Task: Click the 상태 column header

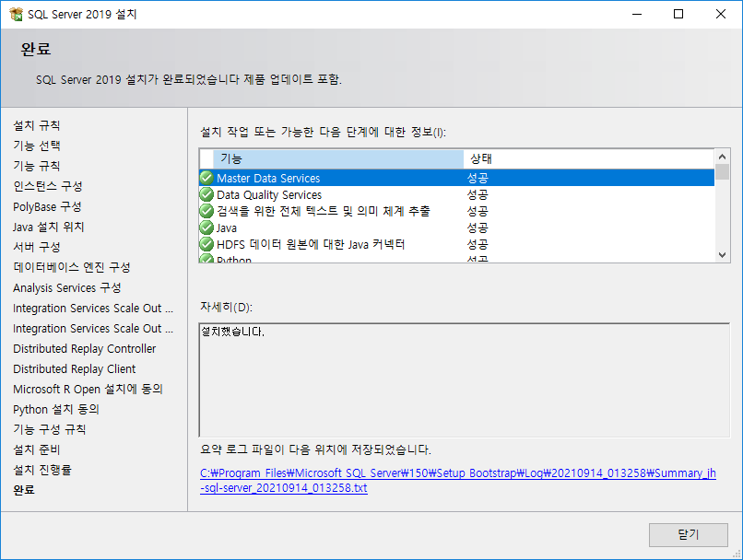Action: point(588,159)
